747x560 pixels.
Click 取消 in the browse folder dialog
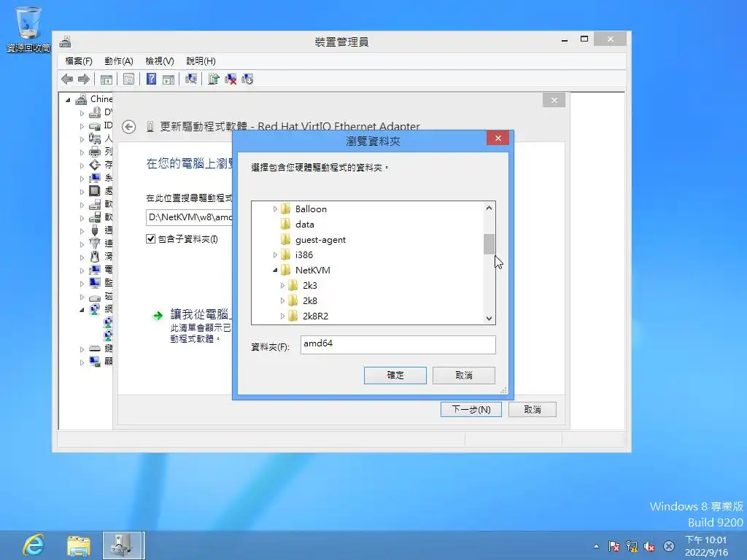coord(463,376)
